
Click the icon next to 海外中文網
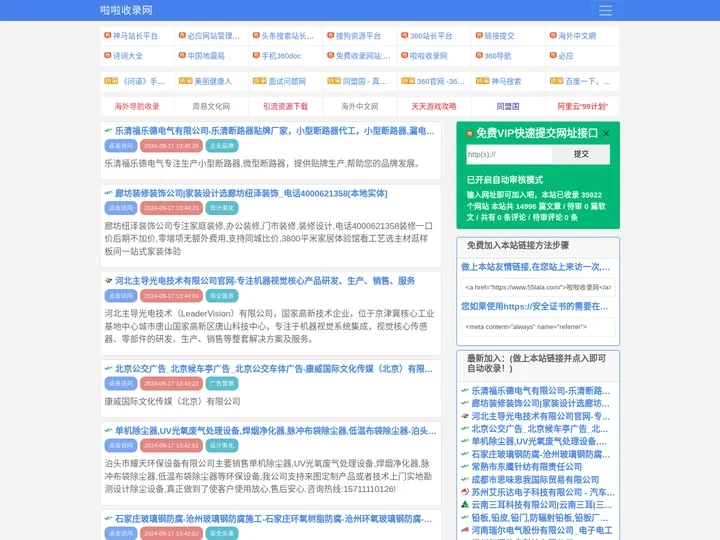click(553, 35)
